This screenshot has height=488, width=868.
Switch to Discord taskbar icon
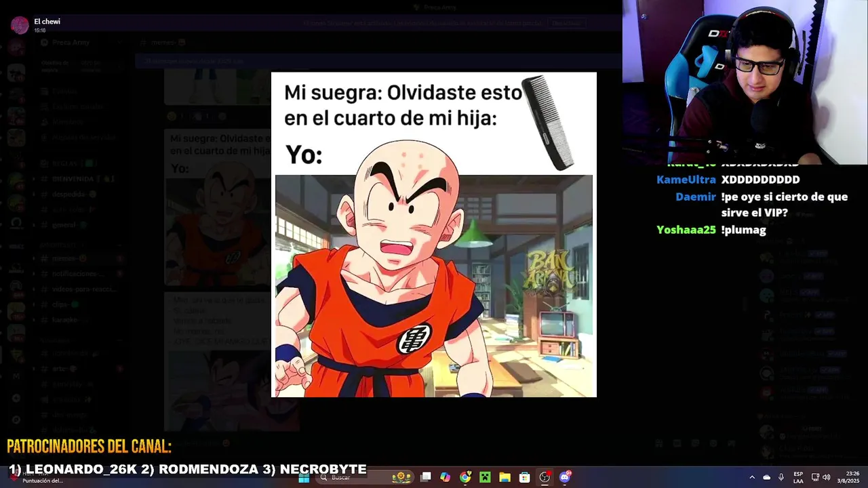coord(565,477)
